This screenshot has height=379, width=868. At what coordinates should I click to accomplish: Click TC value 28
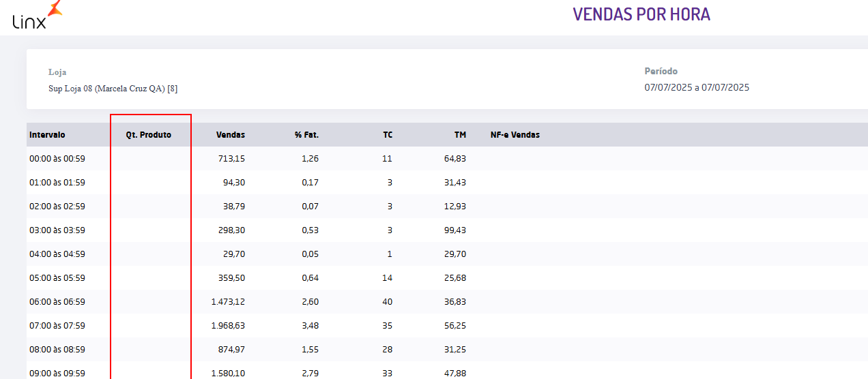[388, 350]
